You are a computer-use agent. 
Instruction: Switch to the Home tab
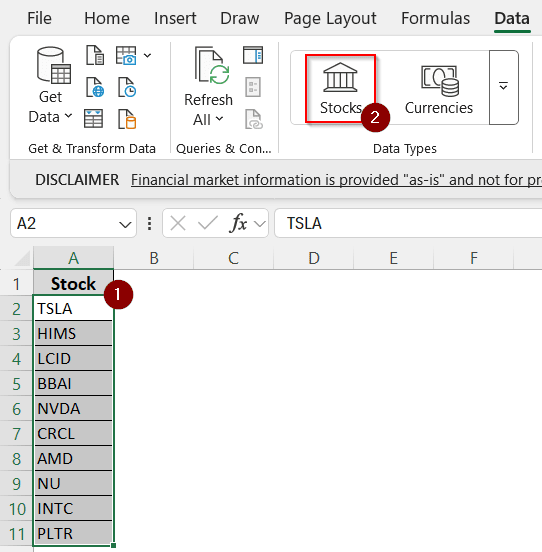[107, 18]
